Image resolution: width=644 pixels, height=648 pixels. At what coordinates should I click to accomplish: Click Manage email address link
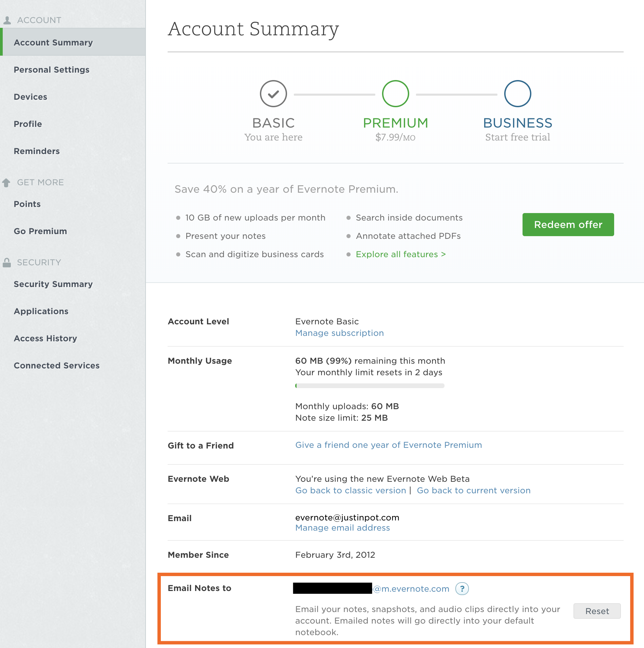[342, 528]
